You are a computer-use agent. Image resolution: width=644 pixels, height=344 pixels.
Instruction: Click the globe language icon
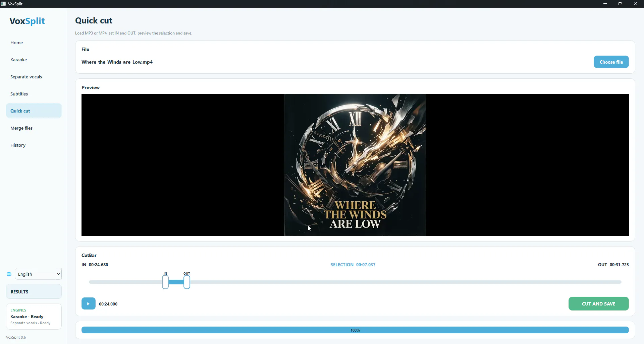[x=9, y=274]
